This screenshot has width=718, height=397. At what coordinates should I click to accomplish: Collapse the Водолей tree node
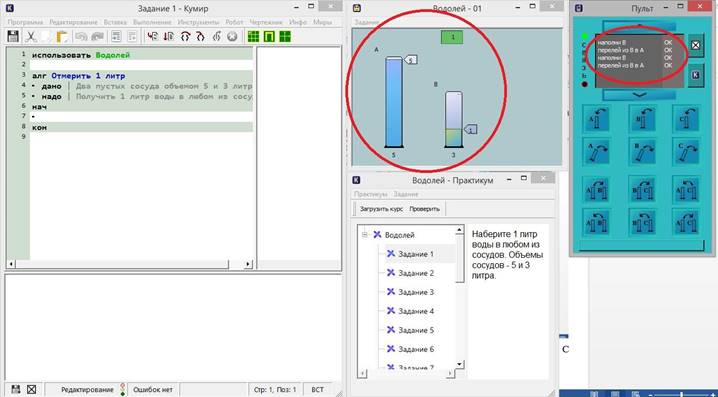[x=364, y=235]
